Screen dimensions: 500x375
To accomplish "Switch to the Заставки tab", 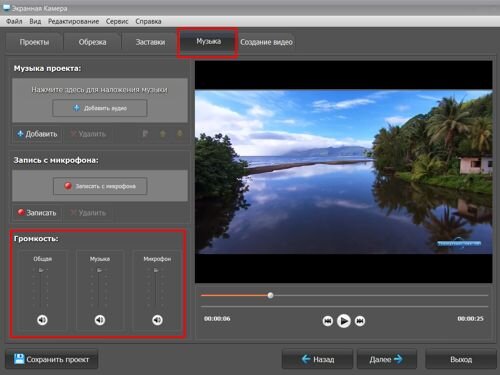I will point(150,42).
